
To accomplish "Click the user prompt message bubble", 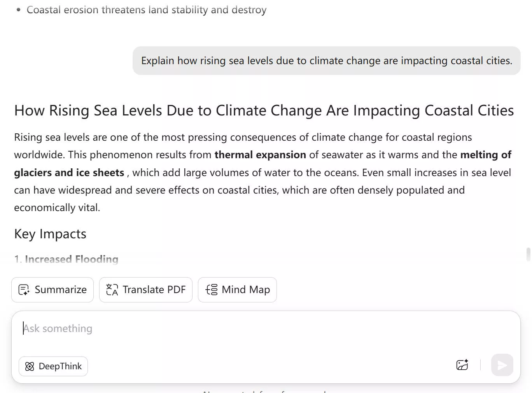I will [326, 61].
